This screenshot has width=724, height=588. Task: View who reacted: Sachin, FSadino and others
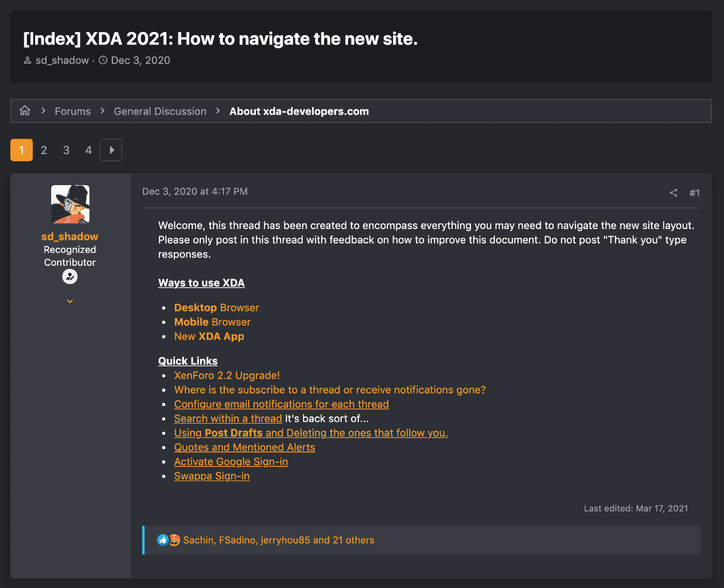pos(279,540)
